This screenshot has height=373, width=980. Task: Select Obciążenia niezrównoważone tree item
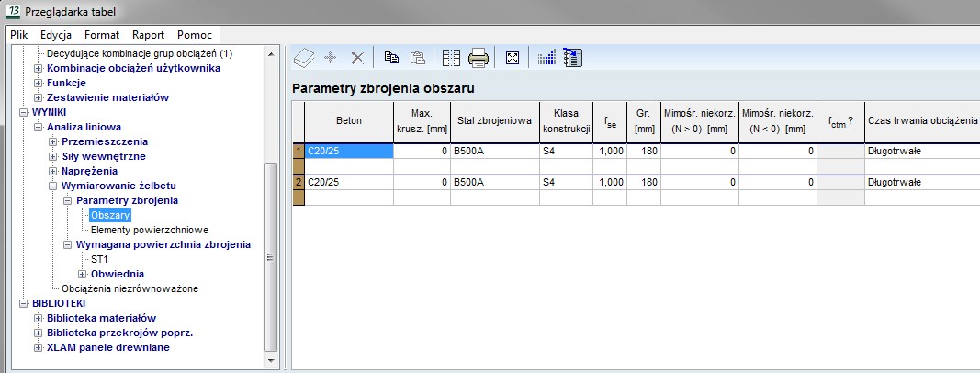pos(130,288)
